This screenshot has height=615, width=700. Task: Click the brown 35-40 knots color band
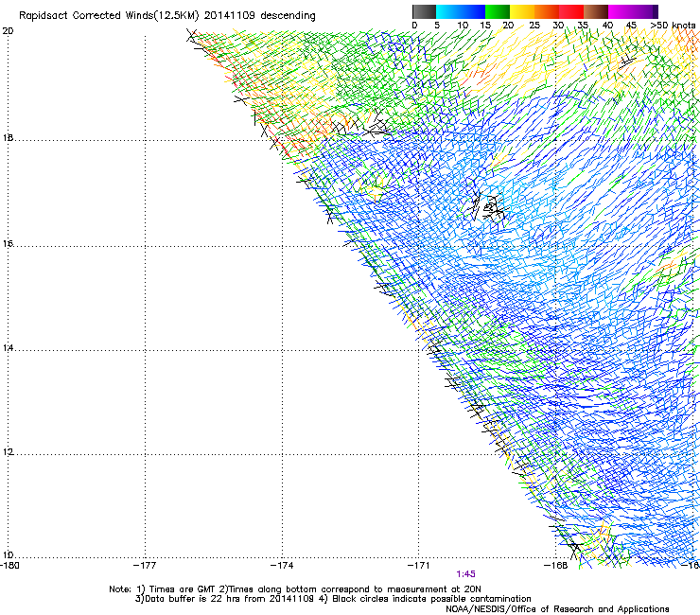point(596,11)
